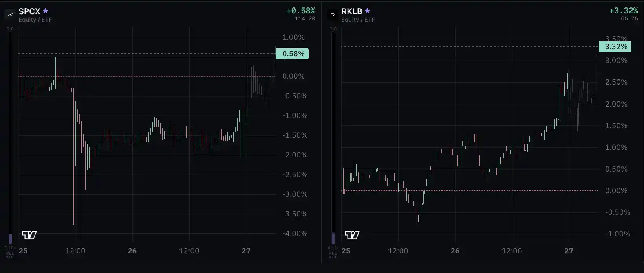Toggle the favorite star next to RKLB
The image size is (644, 273).
point(368,11)
